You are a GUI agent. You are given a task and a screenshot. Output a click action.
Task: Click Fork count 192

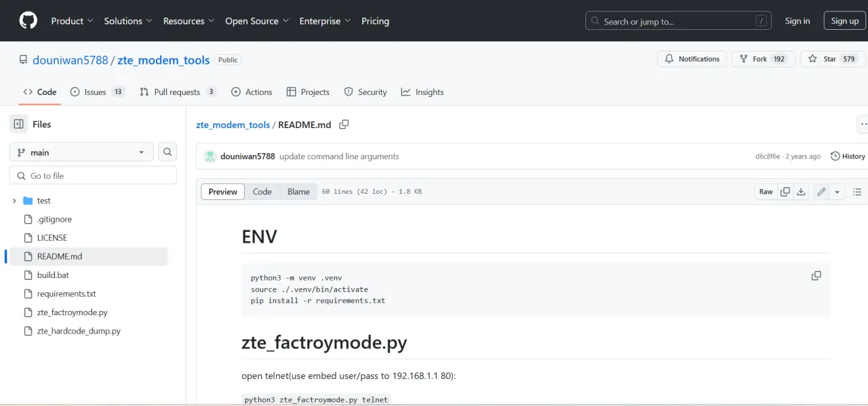(779, 59)
